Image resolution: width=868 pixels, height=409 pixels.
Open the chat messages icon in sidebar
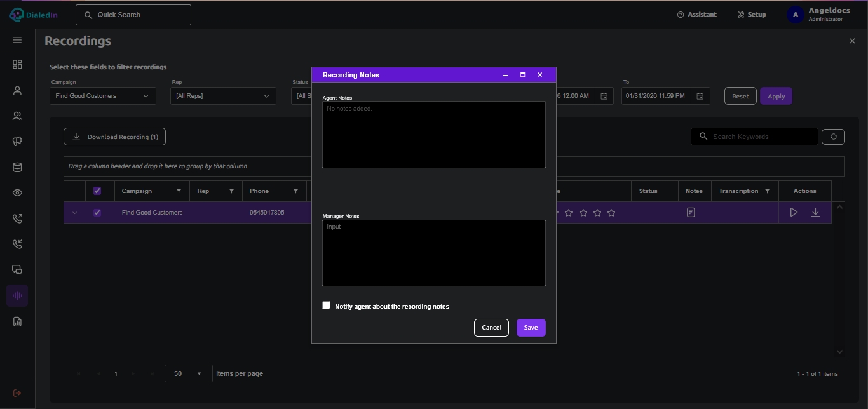17,270
